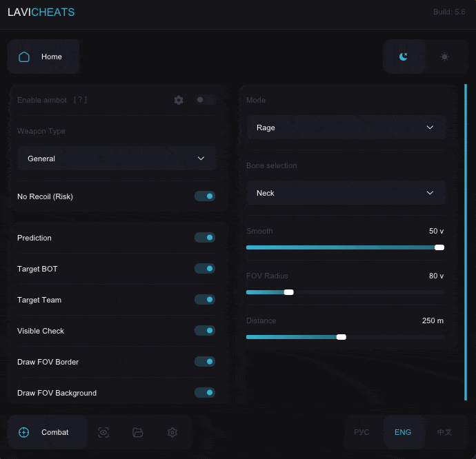Switch language to ENG
This screenshot has height=459, width=476.
(403, 432)
